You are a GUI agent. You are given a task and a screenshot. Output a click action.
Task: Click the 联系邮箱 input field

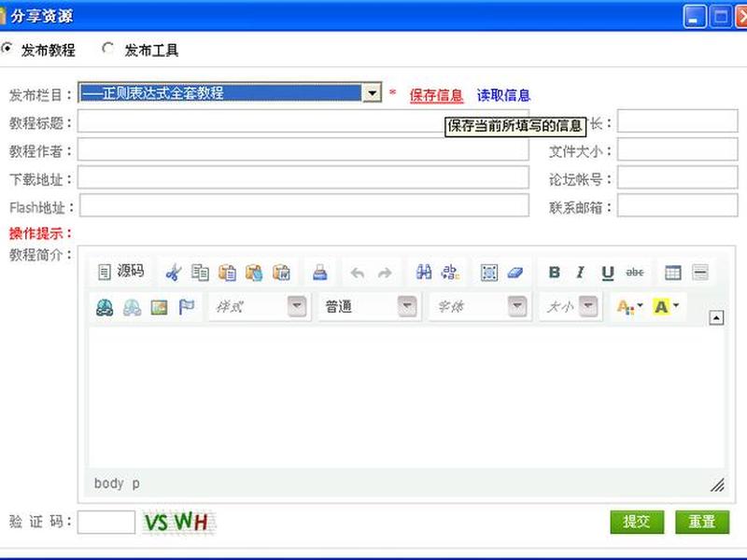678,205
